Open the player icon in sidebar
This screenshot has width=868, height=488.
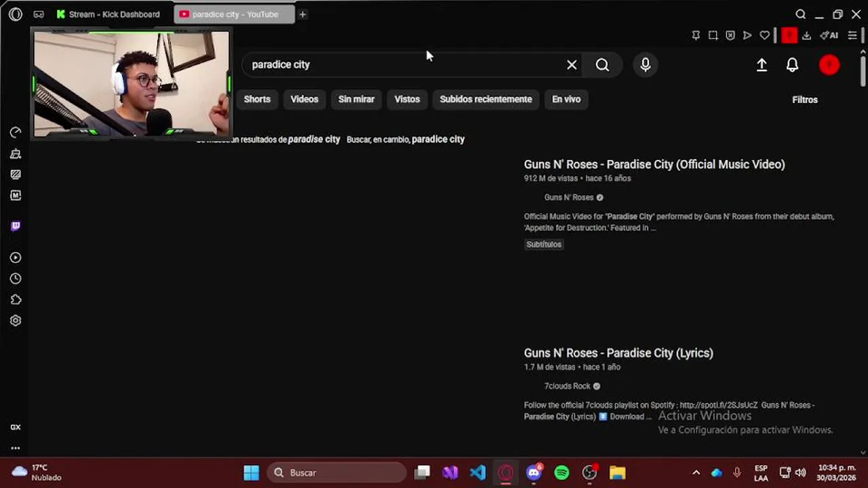(16, 258)
